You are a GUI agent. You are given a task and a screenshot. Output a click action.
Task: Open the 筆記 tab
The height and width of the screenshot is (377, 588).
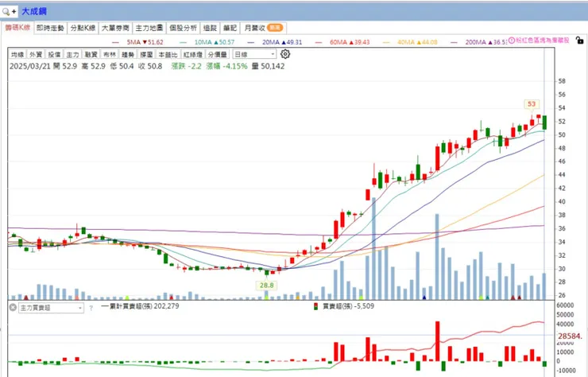[x=230, y=28]
